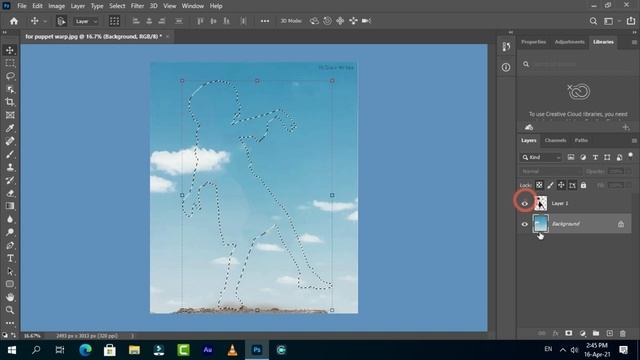Toggle Lock position
Screen dimensions: 640x360
click(561, 185)
